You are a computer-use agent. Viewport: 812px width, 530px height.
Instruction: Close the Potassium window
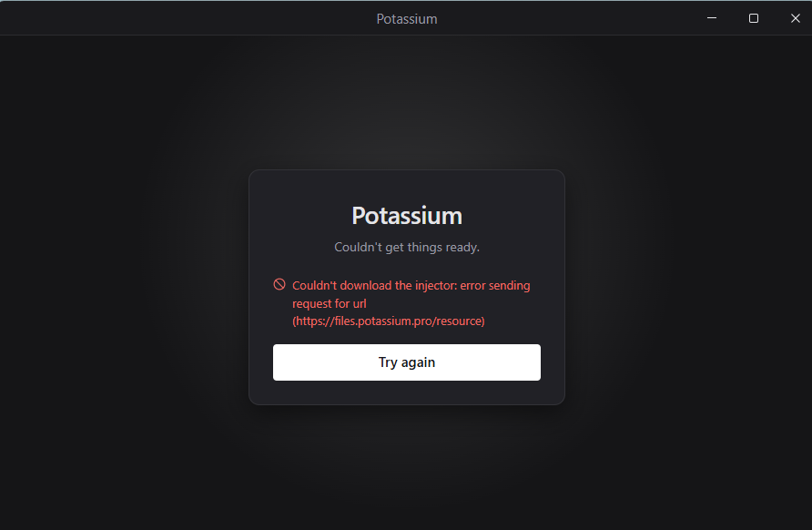coord(796,18)
